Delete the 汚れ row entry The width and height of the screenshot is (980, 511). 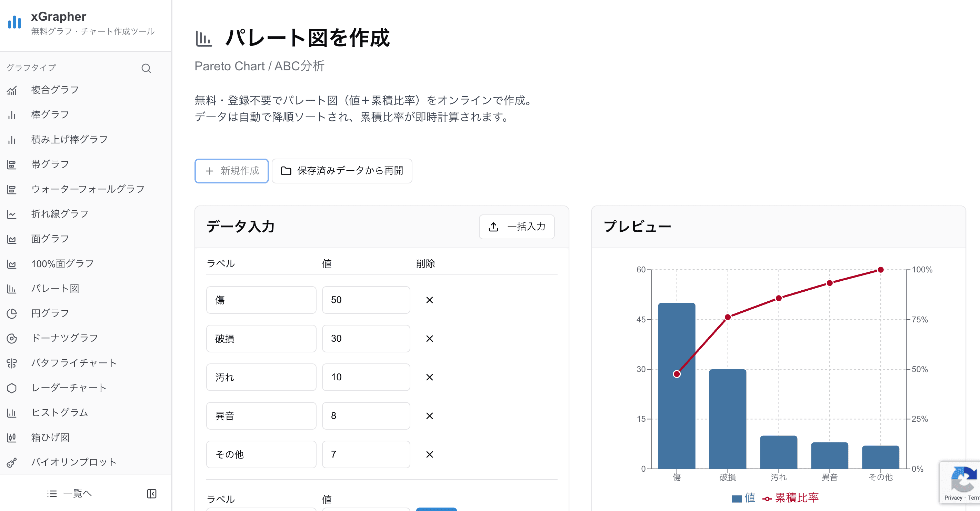coord(429,377)
